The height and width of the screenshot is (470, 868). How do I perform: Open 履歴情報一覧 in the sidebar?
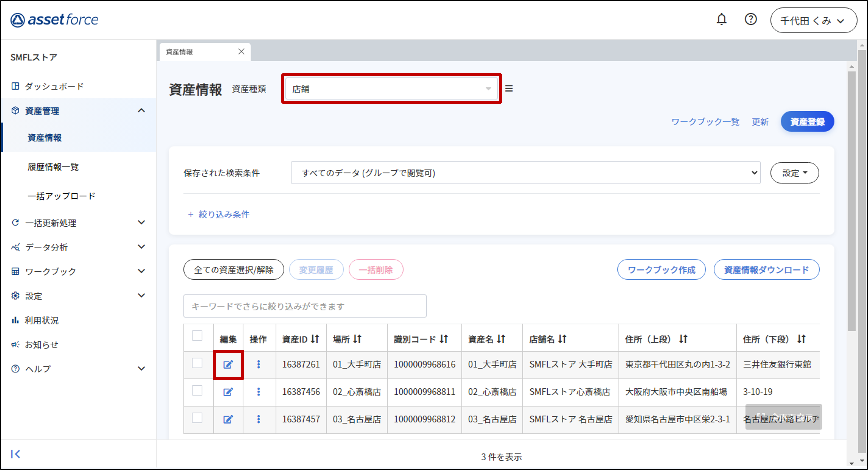(x=53, y=167)
